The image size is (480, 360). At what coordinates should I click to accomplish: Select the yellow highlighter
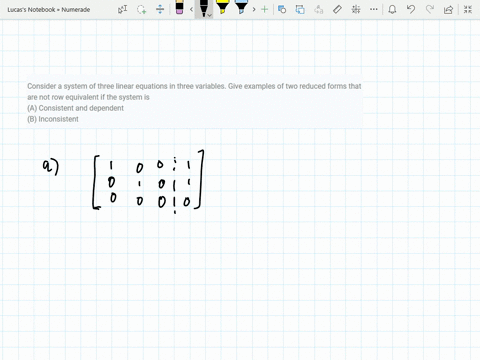[x=222, y=7]
